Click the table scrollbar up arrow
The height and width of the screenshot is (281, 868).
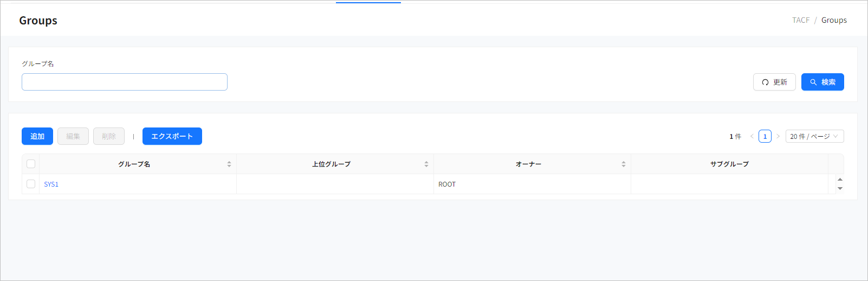(840, 180)
